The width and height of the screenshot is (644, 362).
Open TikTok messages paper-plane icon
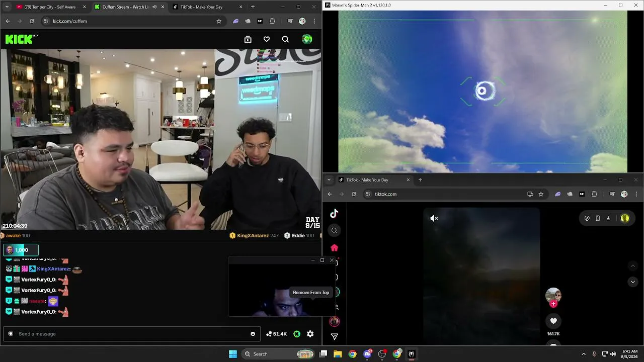334,336
